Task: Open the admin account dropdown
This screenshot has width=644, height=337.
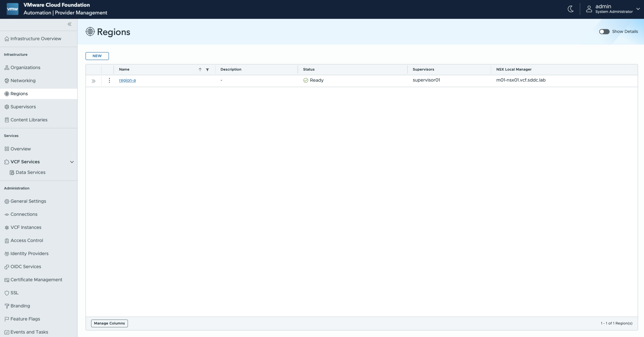Action: pos(638,9)
